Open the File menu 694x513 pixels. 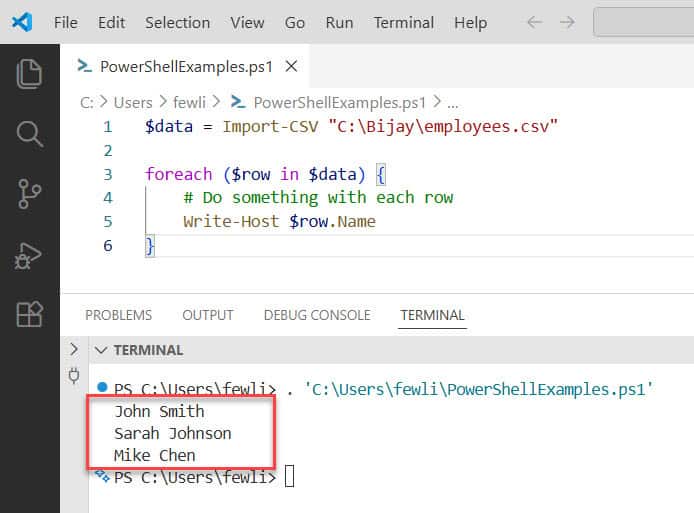tap(66, 22)
